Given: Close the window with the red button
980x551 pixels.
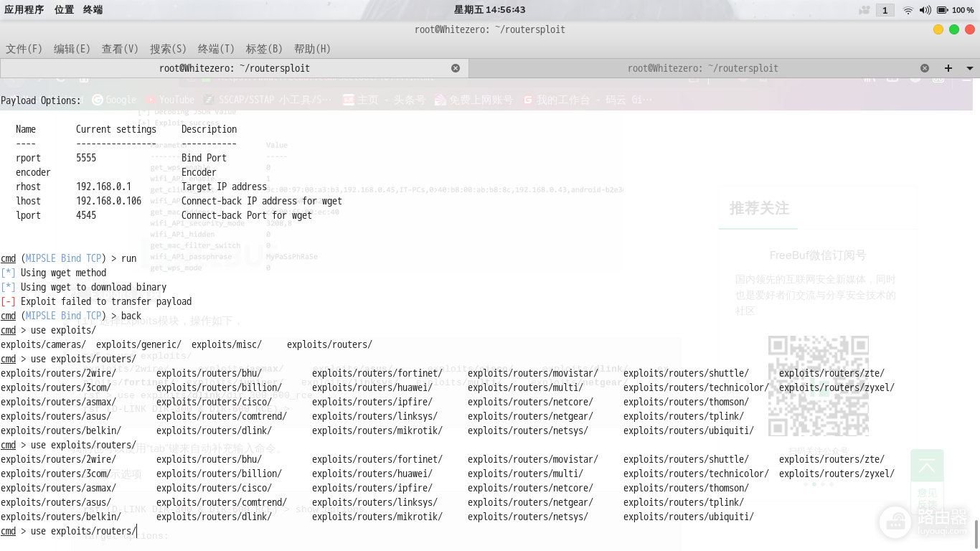Looking at the screenshot, I should tap(970, 29).
